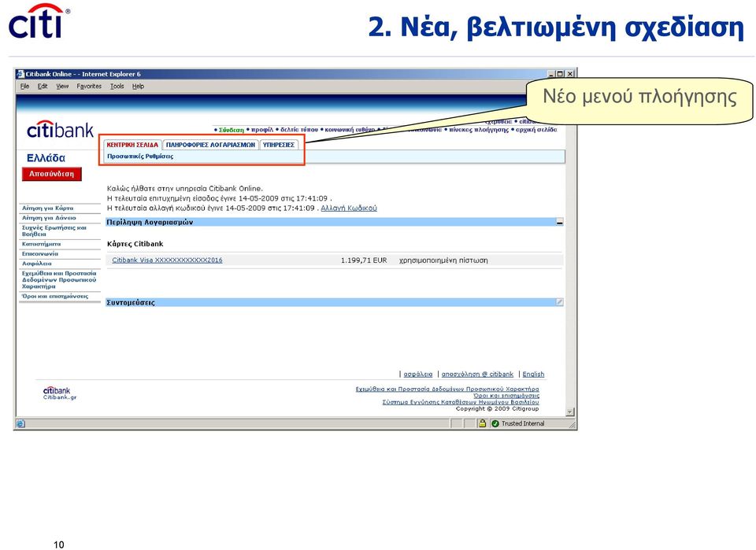This screenshot has height=550, width=756.
Task: Click the red Αποσύνδεση logout button
Action: [x=52, y=174]
